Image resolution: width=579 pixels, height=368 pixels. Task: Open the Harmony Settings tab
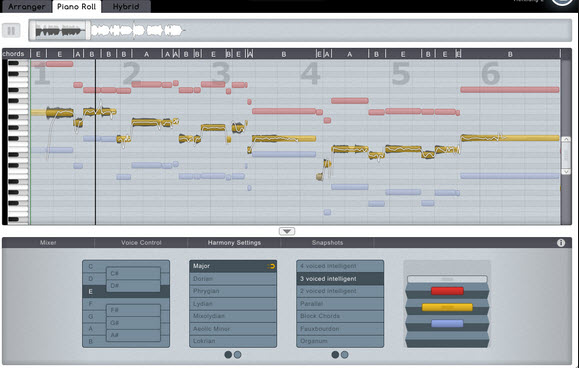pyautogui.click(x=234, y=243)
